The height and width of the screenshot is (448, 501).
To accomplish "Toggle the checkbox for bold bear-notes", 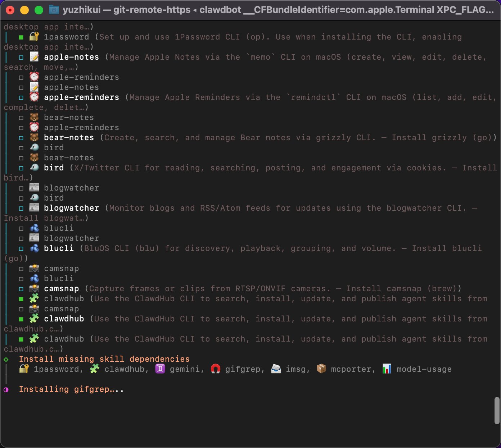I will [21, 138].
